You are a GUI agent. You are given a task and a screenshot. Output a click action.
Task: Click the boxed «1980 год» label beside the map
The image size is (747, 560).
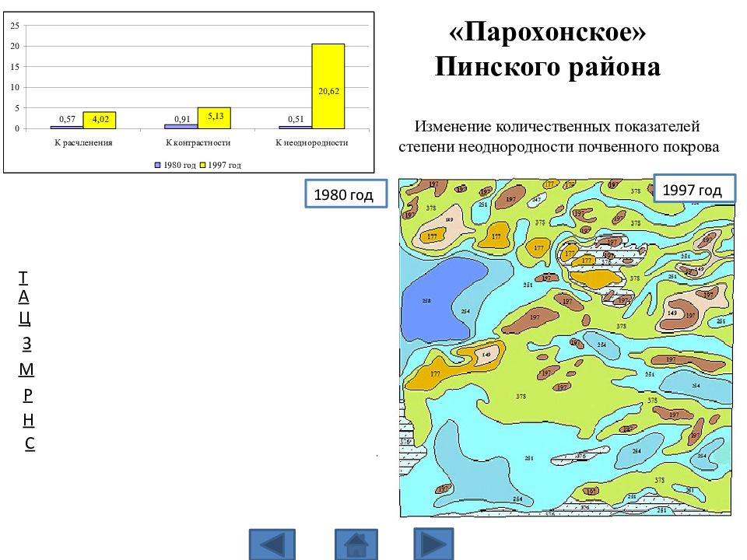[345, 194]
